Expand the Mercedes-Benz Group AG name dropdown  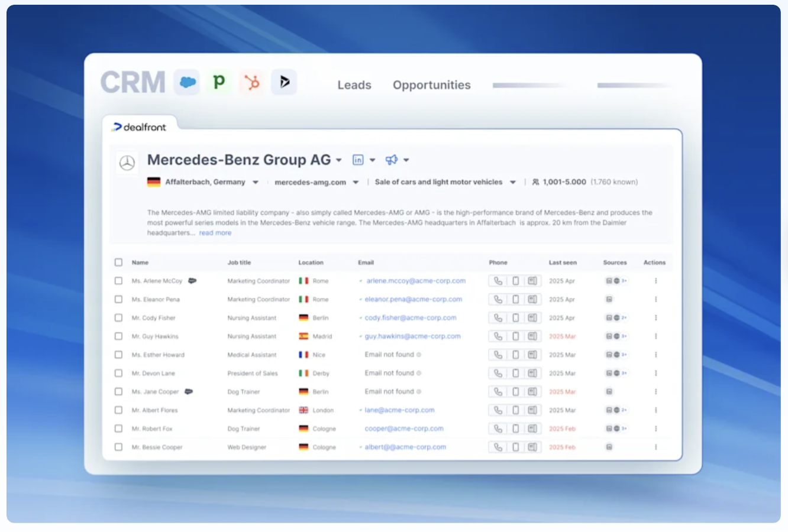click(339, 160)
